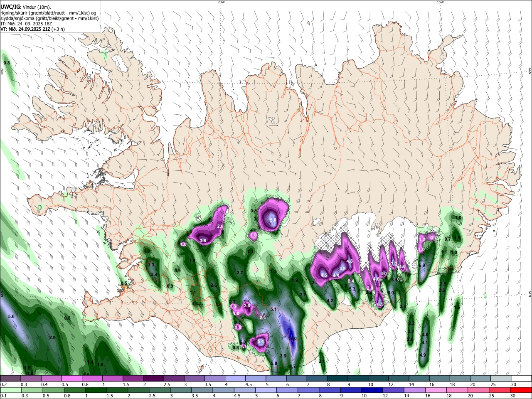Click the 20W longitude label
The width and height of the screenshot is (532, 399).
221,2
